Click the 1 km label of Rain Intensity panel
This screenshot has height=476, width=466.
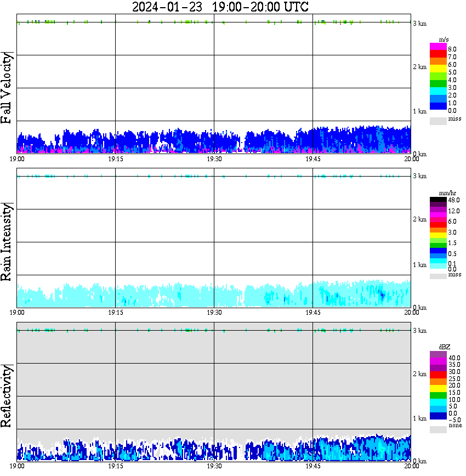coord(420,265)
